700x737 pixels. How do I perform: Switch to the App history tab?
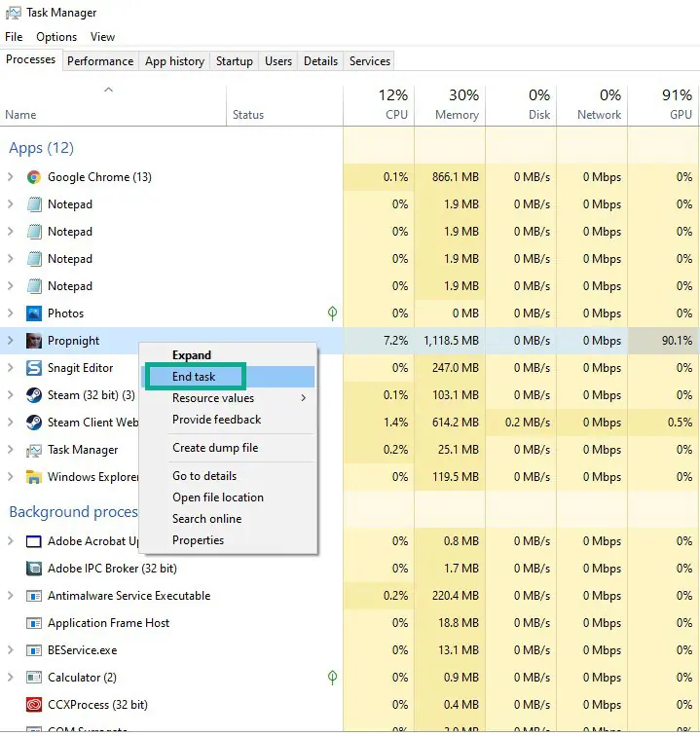point(174,61)
